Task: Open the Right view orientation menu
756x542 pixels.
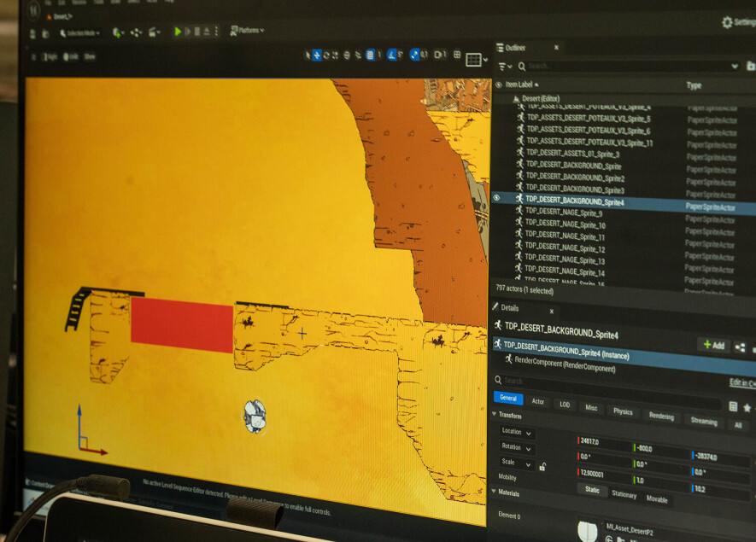Action: 50,57
